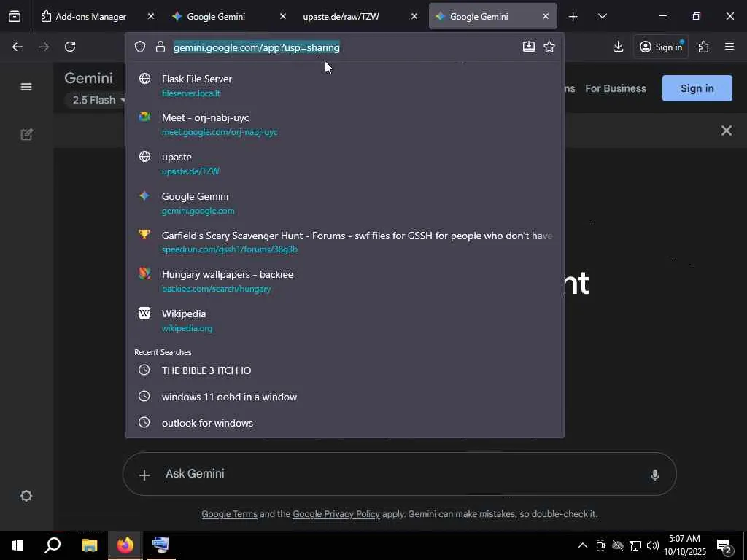The height and width of the screenshot is (560, 747).
Task: Open Firefox View tab list icon
Action: [15, 16]
